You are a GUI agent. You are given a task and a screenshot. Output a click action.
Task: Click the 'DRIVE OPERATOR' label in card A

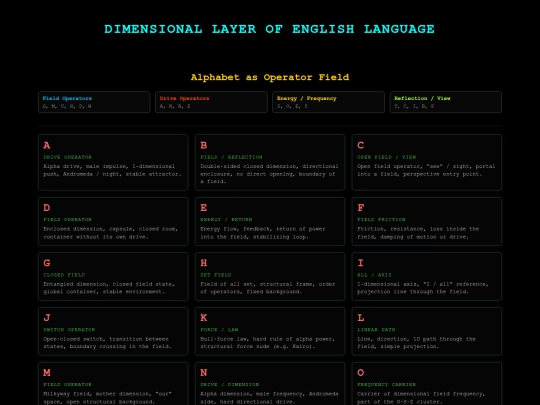pos(68,157)
